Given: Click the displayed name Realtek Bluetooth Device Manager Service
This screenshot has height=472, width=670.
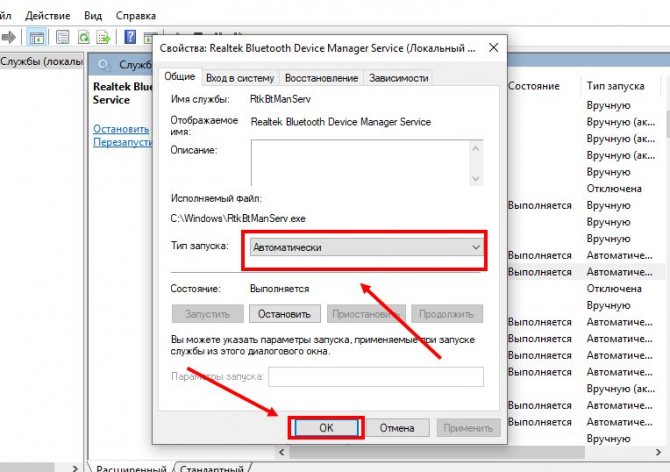Looking at the screenshot, I should click(x=341, y=122).
